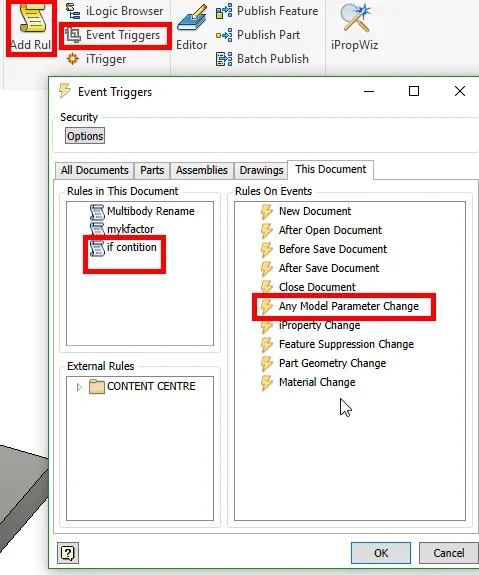Expand the CONTENT CENTRE folder
Image resolution: width=479 pixels, height=575 pixels.
(79, 387)
